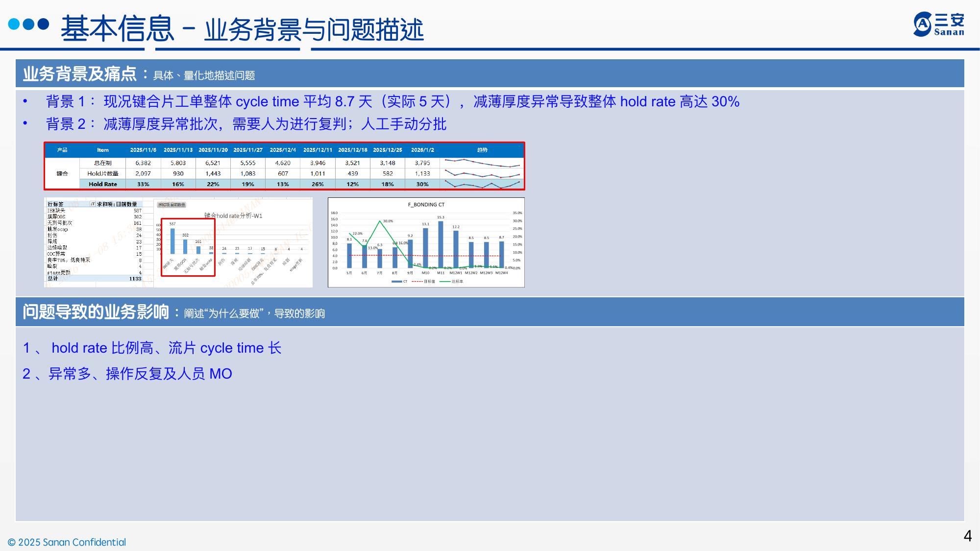This screenshot has height=551, width=980.
Task: Click the 22% Hold Rate cell
Action: coord(213,184)
